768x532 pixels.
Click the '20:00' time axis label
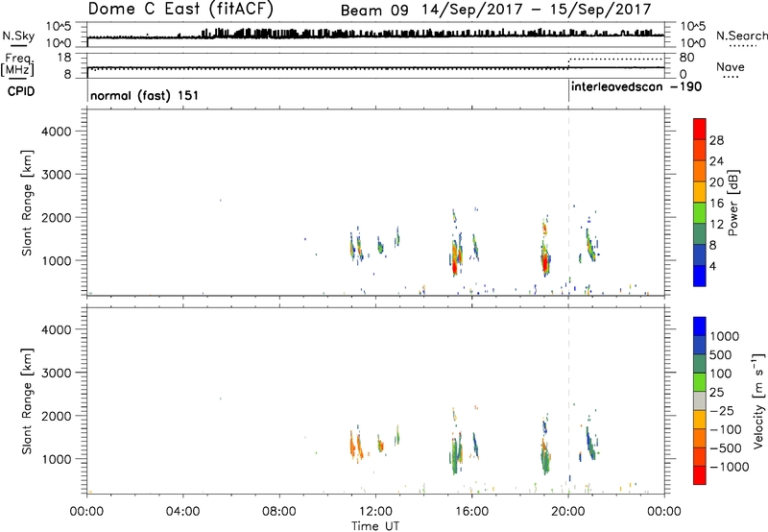coord(568,512)
